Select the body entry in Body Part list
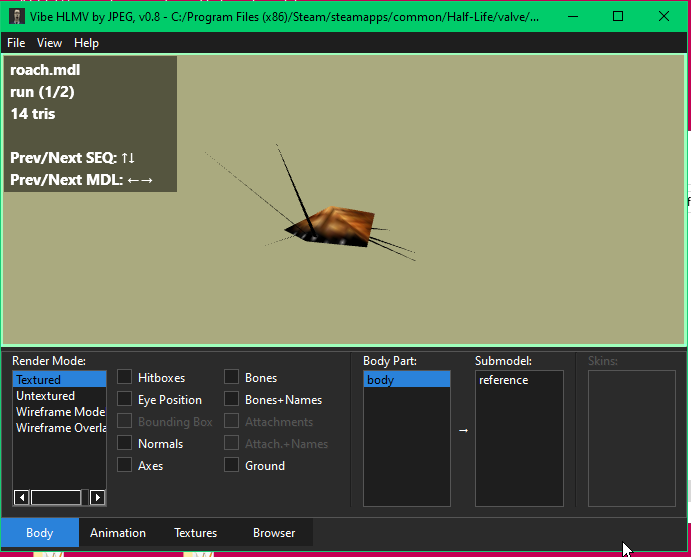Viewport: 691px width, 557px height. [407, 379]
